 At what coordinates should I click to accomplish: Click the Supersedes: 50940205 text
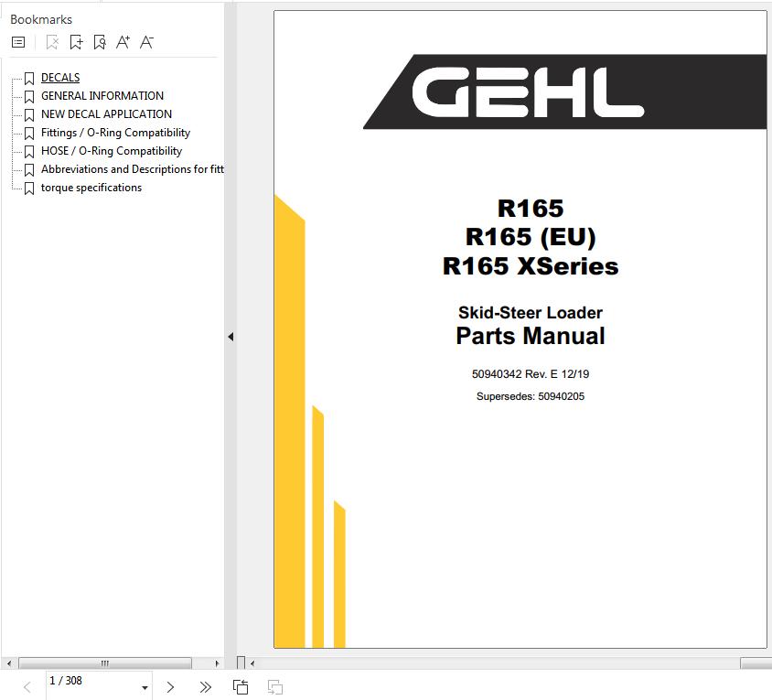pyautogui.click(x=531, y=396)
